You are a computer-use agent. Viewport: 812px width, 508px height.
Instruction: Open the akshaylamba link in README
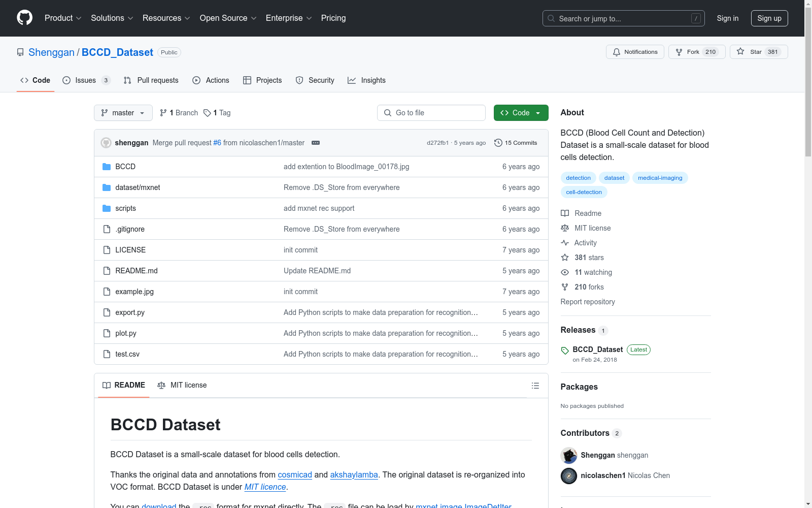pos(354,474)
